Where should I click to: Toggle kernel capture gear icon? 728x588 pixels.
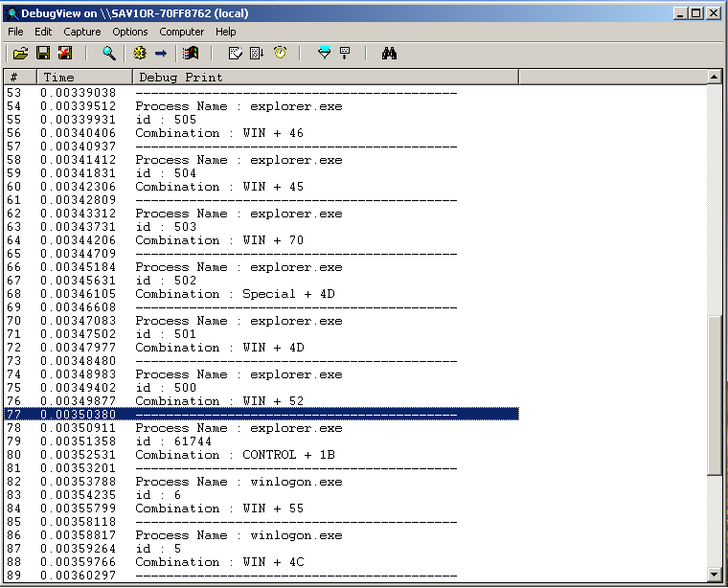(x=140, y=54)
